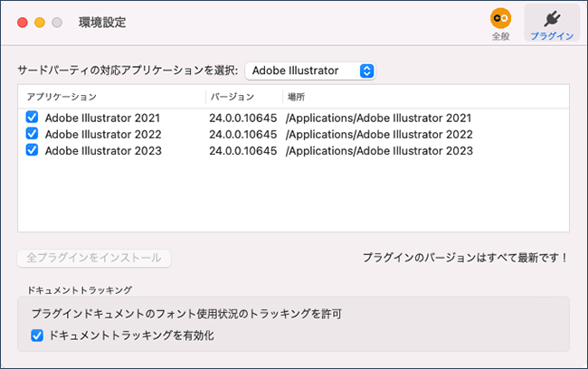Select the プラグイン plug icon

(552, 18)
